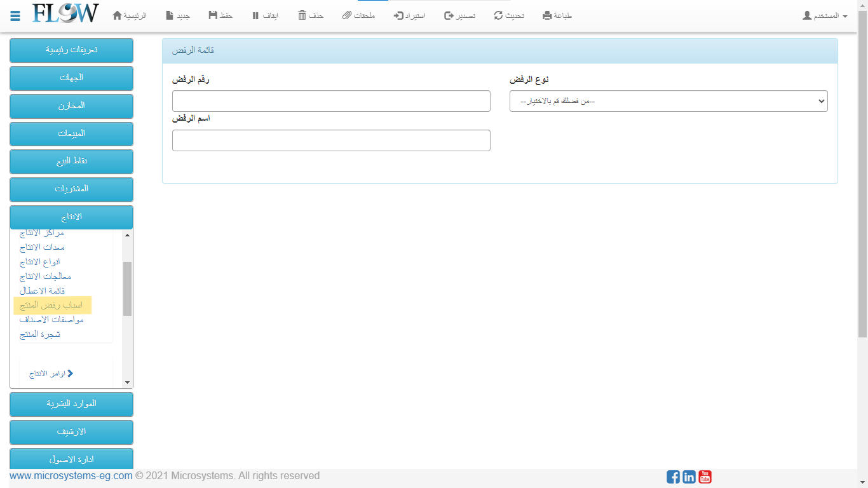Click the Save (حفظ) floppy icon

pos(212,15)
